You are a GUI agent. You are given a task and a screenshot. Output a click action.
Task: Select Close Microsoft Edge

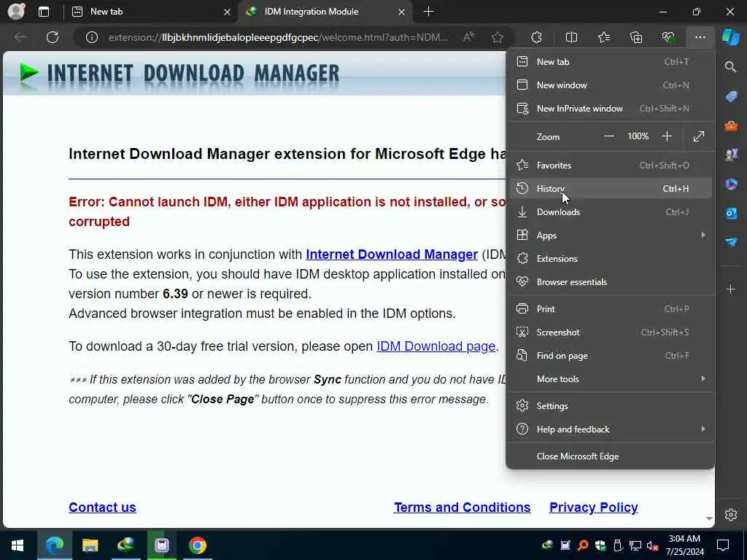(611, 456)
